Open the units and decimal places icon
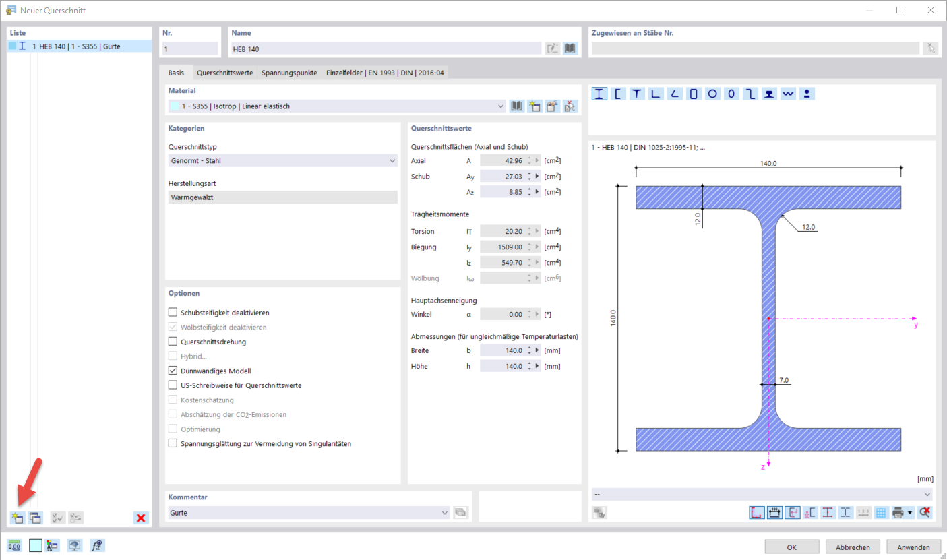Viewport: 947px width, 560px height. (x=14, y=546)
